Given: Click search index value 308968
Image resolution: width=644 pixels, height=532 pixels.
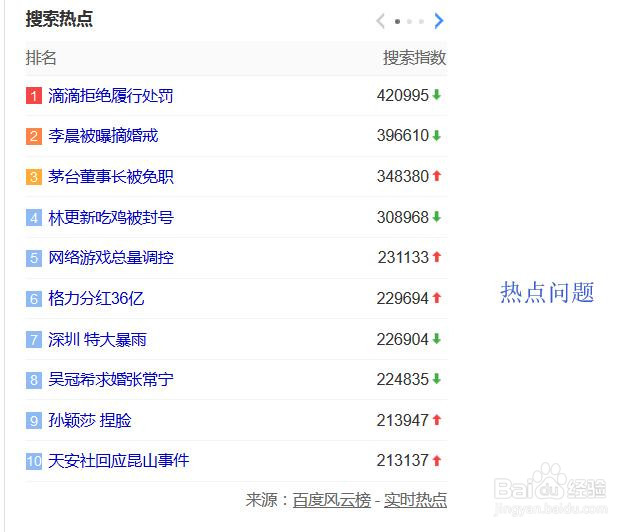Looking at the screenshot, I should [403, 217].
